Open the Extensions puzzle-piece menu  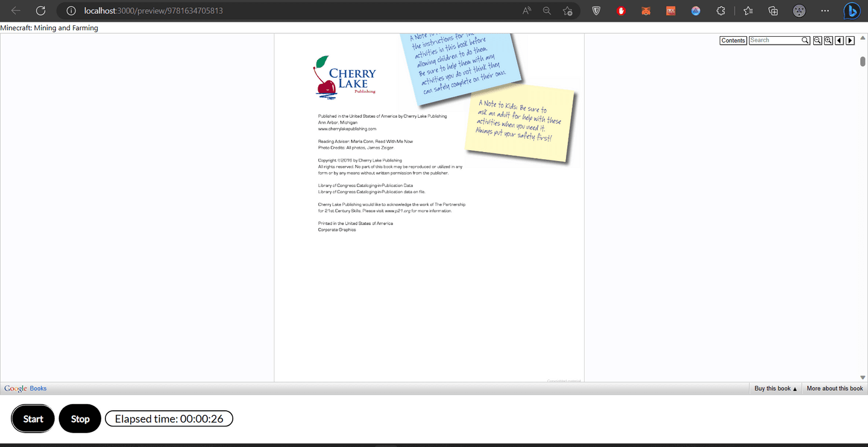[x=720, y=11]
